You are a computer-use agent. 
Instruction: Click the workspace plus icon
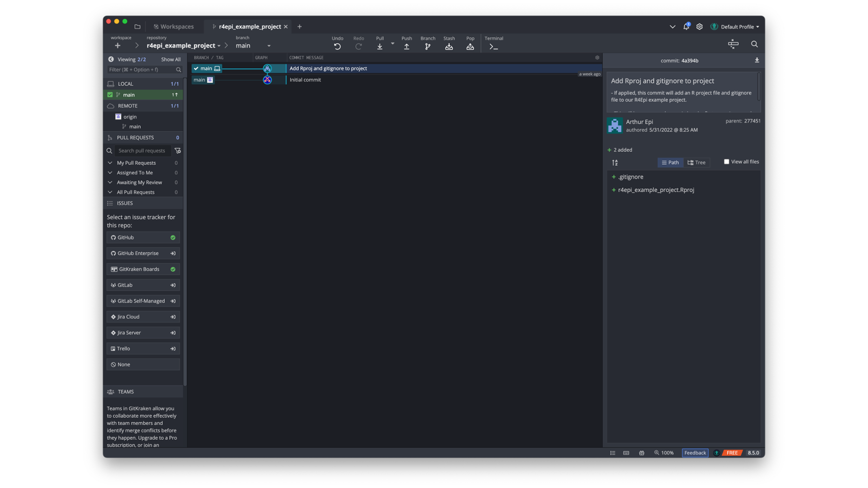[x=118, y=45]
